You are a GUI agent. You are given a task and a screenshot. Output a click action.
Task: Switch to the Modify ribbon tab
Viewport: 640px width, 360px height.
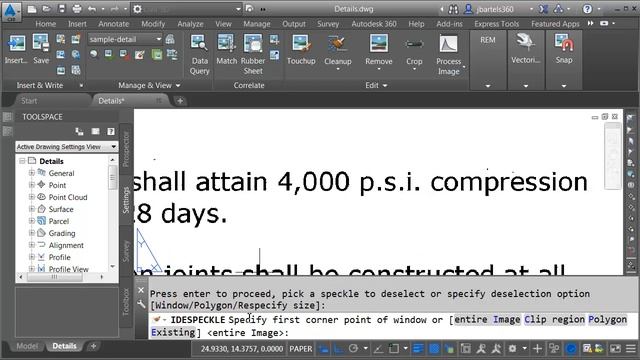tap(153, 24)
